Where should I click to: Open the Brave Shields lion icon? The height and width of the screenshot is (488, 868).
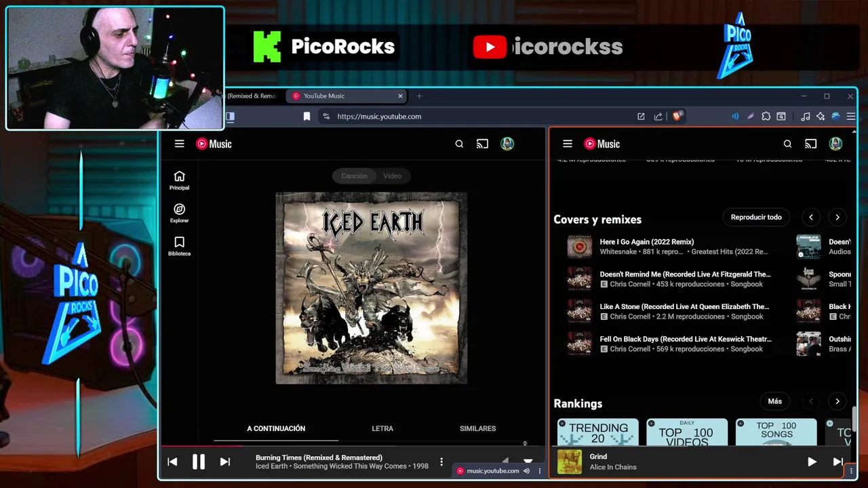click(677, 117)
